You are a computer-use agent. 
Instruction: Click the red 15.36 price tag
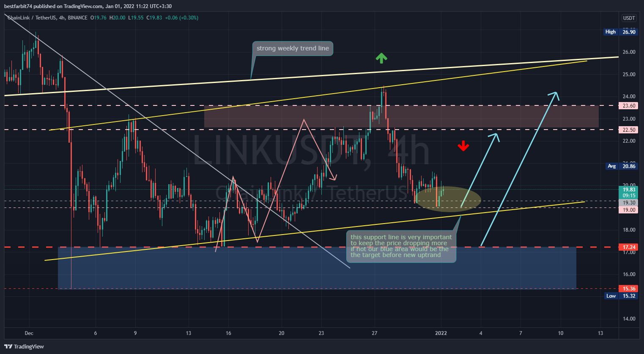point(629,289)
